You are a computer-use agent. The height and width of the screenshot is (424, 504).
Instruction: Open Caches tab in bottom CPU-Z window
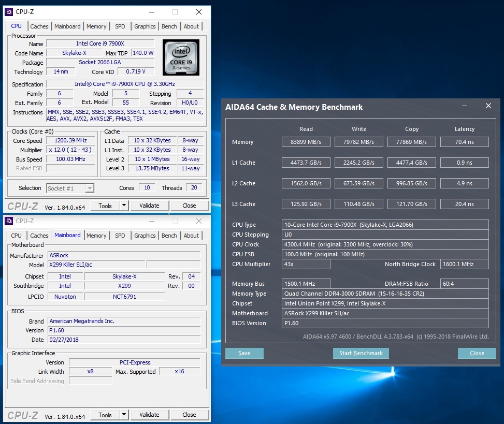pos(39,236)
